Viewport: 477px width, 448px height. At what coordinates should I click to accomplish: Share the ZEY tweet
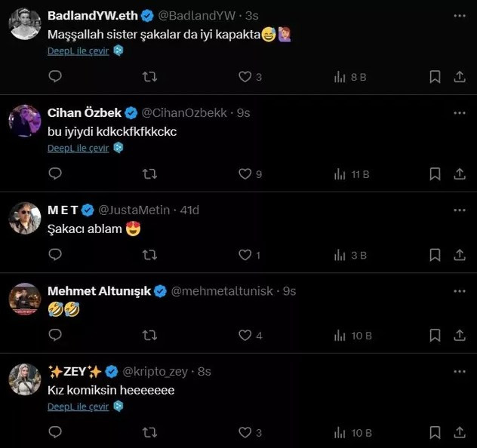459,433
